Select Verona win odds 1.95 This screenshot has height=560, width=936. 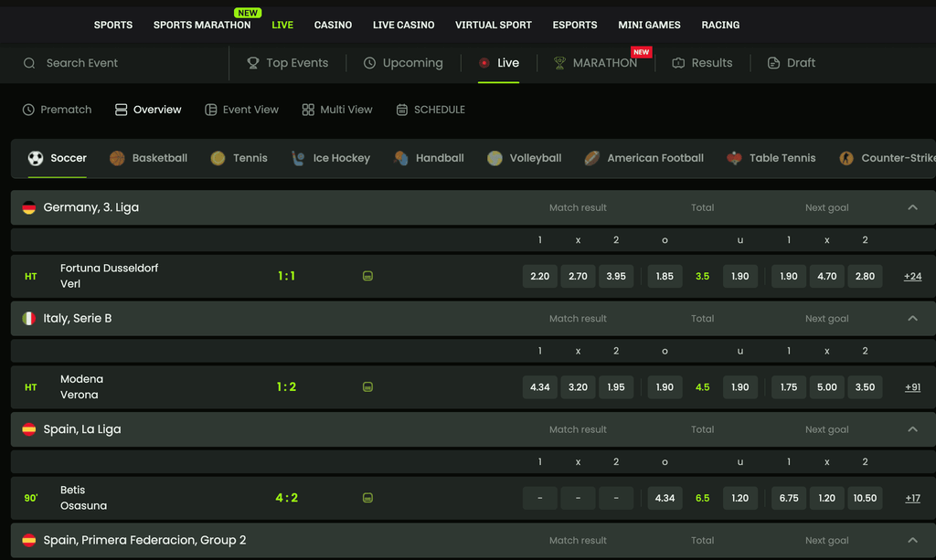(x=616, y=387)
